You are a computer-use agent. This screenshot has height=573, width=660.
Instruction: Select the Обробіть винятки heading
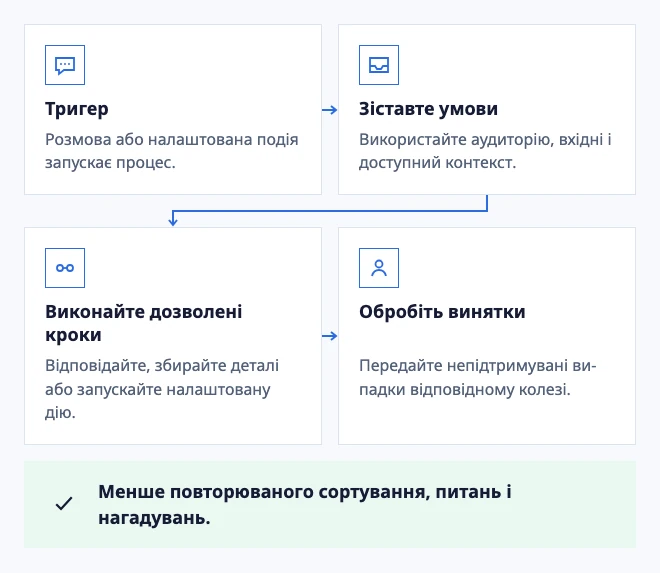click(x=442, y=312)
